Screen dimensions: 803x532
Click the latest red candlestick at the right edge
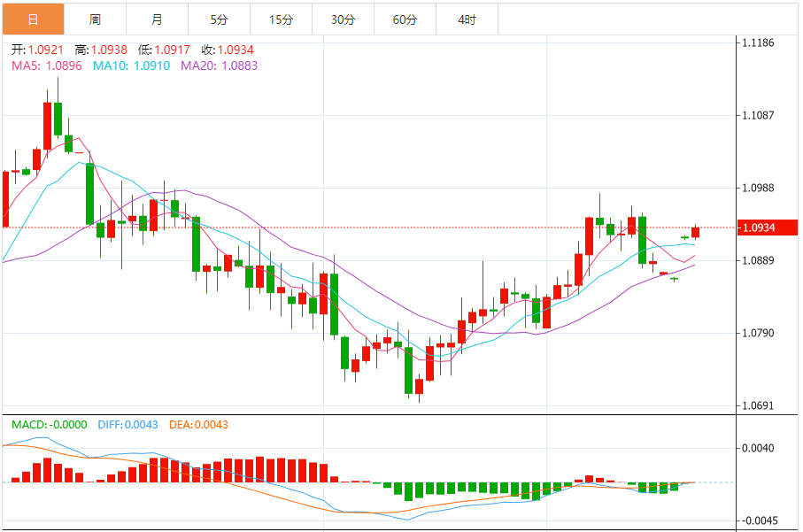696,233
